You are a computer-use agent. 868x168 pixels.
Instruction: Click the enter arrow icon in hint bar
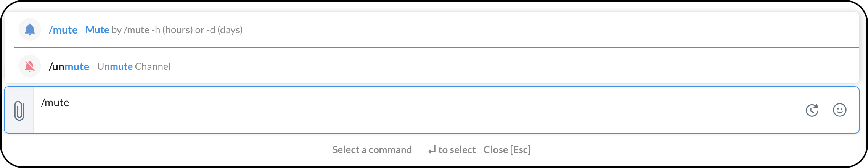432,150
